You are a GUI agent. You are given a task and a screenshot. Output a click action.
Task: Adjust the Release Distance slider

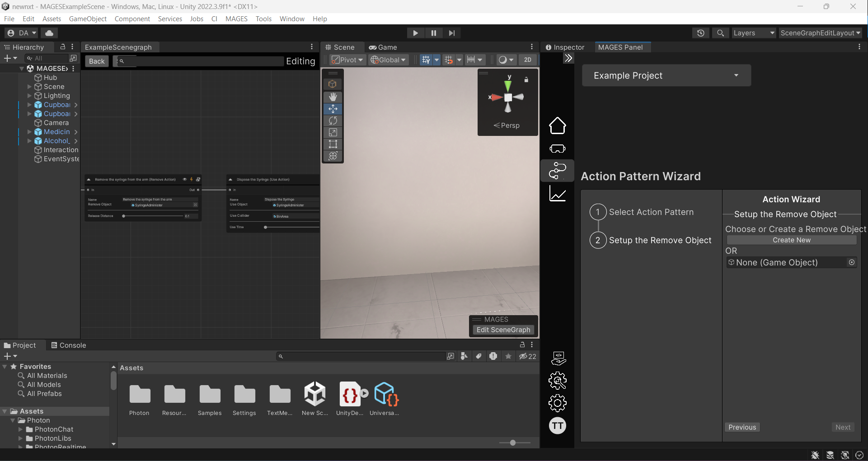tap(153, 216)
